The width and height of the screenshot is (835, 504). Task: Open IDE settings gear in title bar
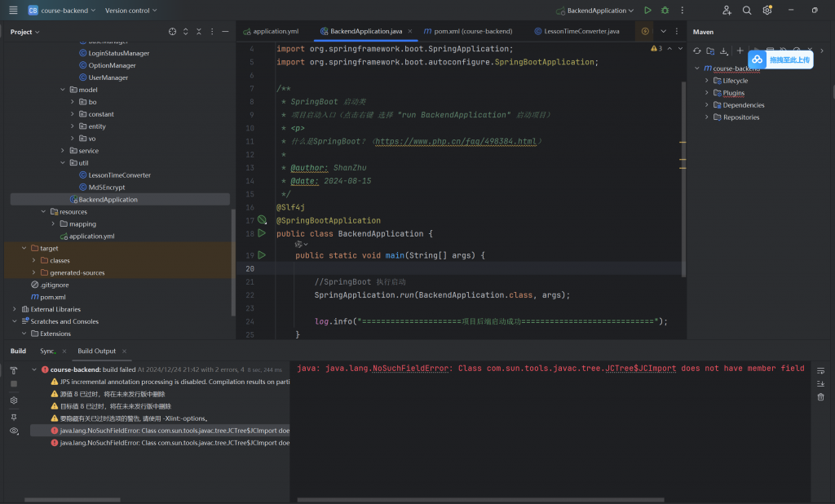tap(767, 11)
